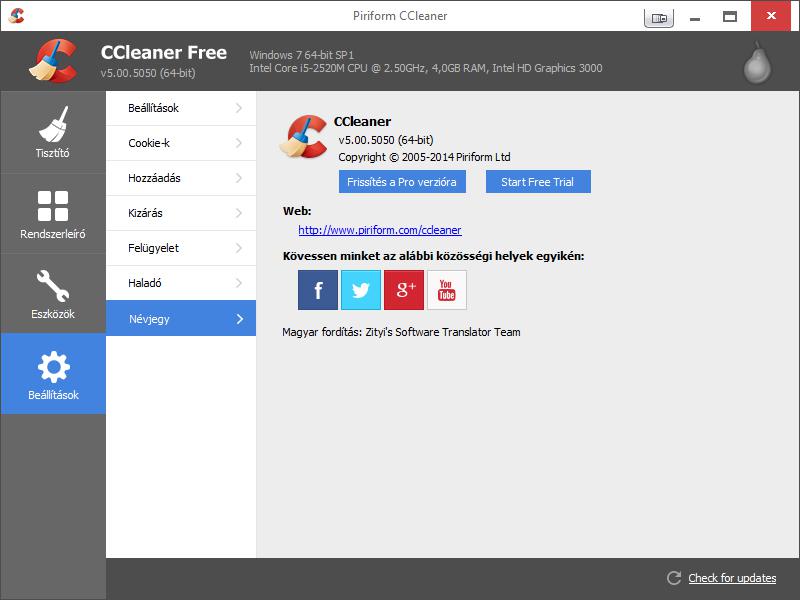Close the Piriform CCleaner window
Screen dimensions: 800x600
click(x=770, y=16)
